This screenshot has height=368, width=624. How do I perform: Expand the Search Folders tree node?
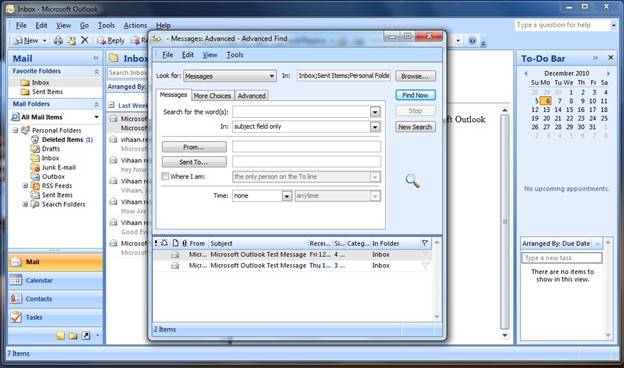(25, 204)
